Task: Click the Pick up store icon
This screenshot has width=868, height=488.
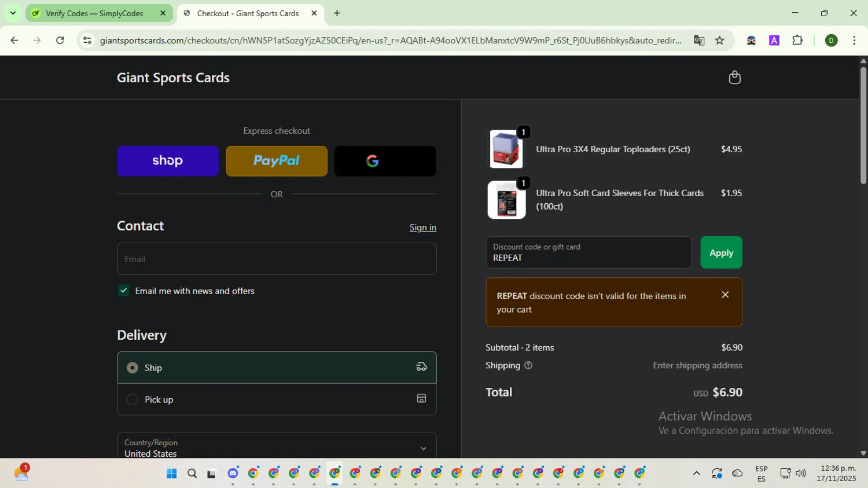Action: coord(421,398)
